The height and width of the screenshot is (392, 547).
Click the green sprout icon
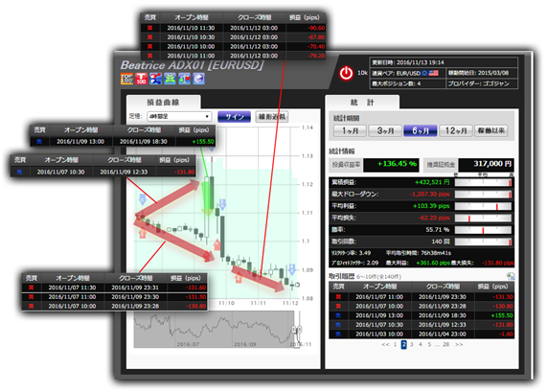170,79
